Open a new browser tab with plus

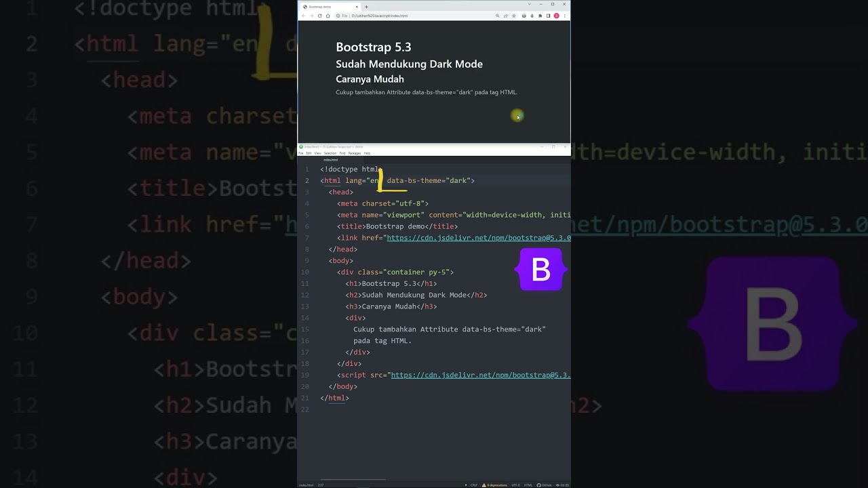coord(366,7)
